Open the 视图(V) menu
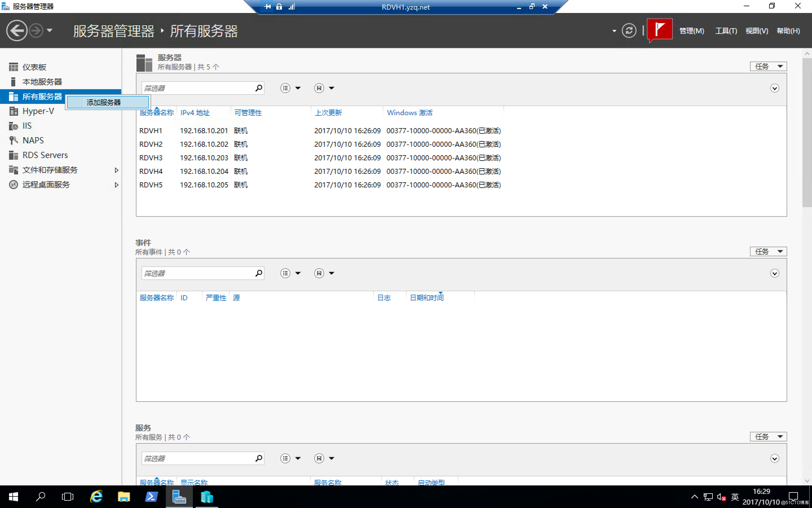The width and height of the screenshot is (812, 508). 757,31
